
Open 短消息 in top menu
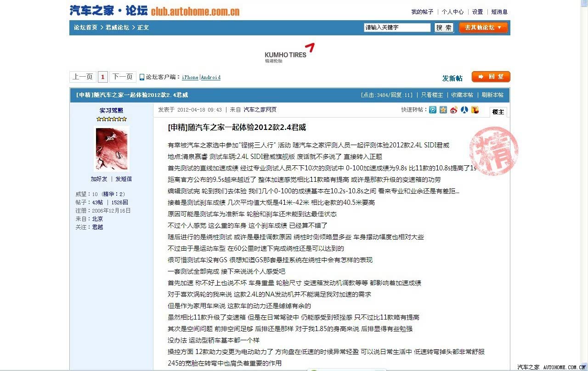[499, 12]
